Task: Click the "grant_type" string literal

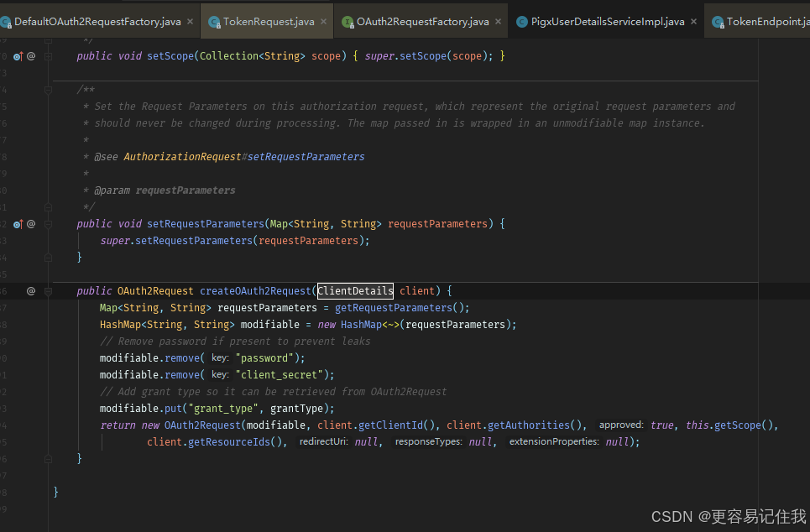Action: coord(223,409)
